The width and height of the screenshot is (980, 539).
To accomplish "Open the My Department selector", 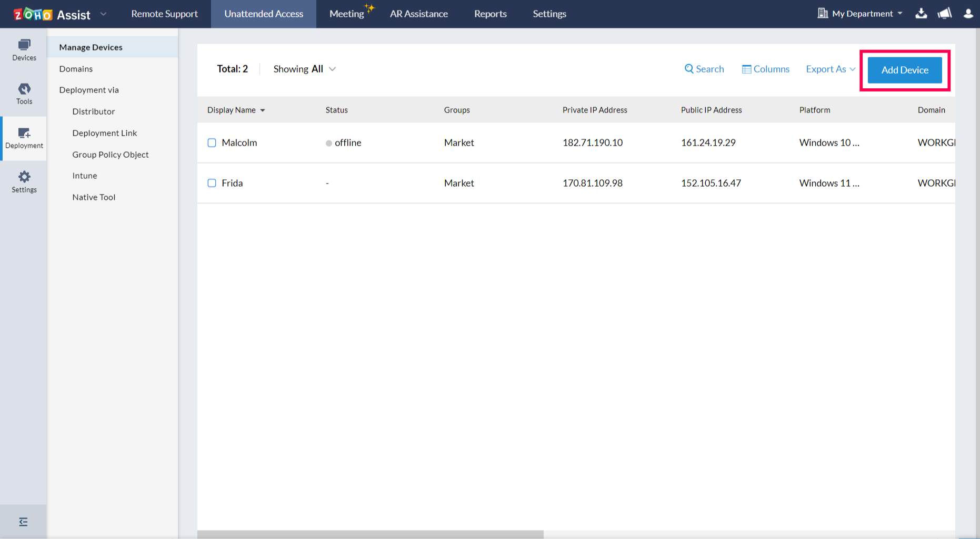I will (860, 14).
